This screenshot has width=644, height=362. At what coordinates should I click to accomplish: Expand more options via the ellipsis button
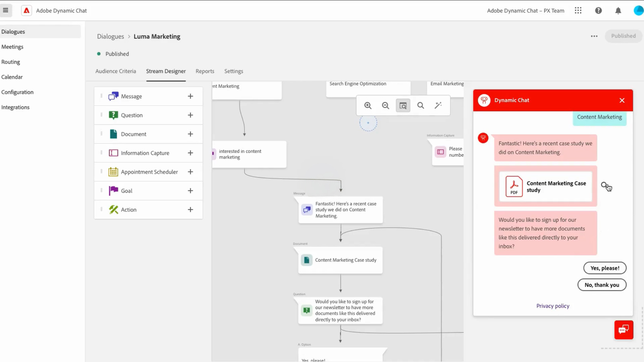(594, 36)
